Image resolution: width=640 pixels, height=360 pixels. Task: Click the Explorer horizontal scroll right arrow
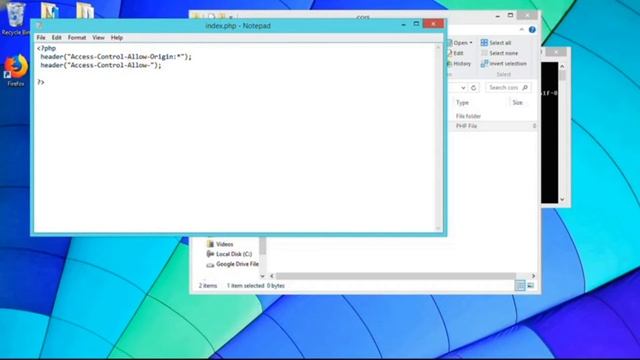point(533,276)
